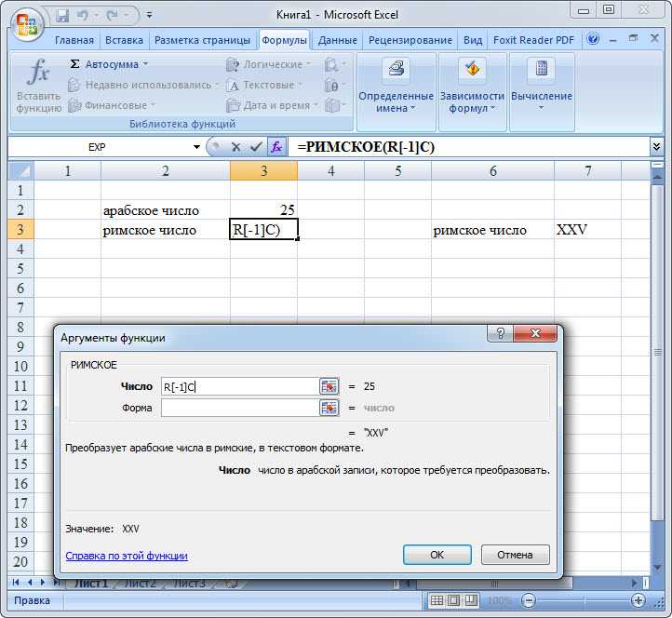Click the math functions icon

tap(334, 86)
